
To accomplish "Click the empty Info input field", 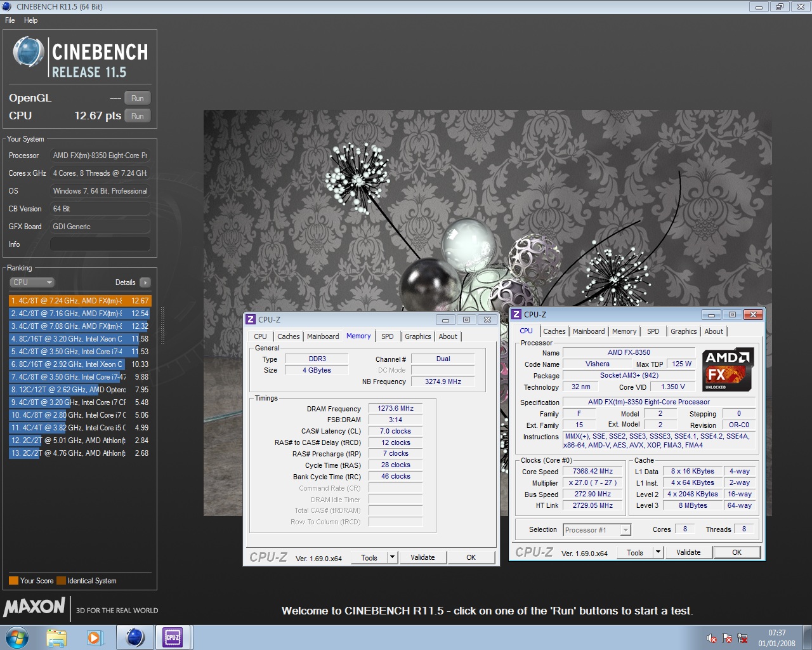I will 100,244.
